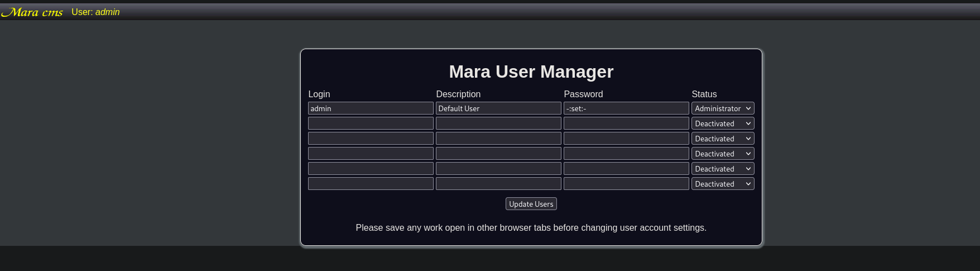980x271 pixels.
Task: Open the Administrator status dropdown
Action: tap(723, 108)
